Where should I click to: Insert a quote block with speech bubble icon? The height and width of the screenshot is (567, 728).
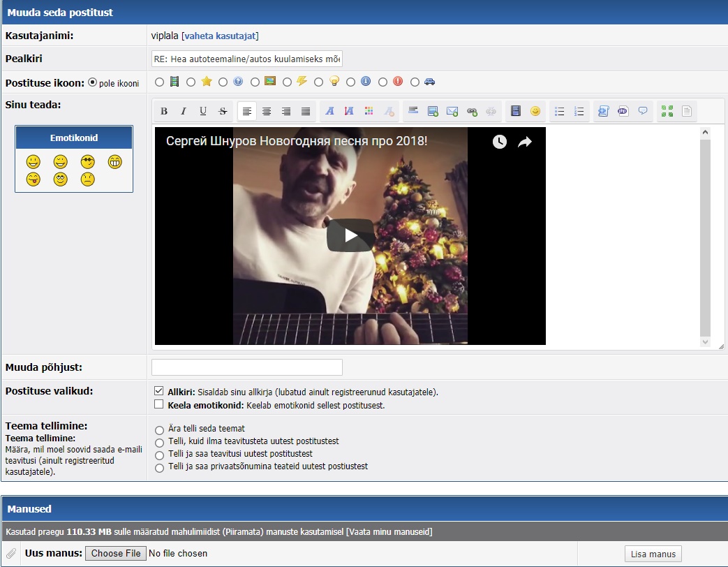(643, 111)
